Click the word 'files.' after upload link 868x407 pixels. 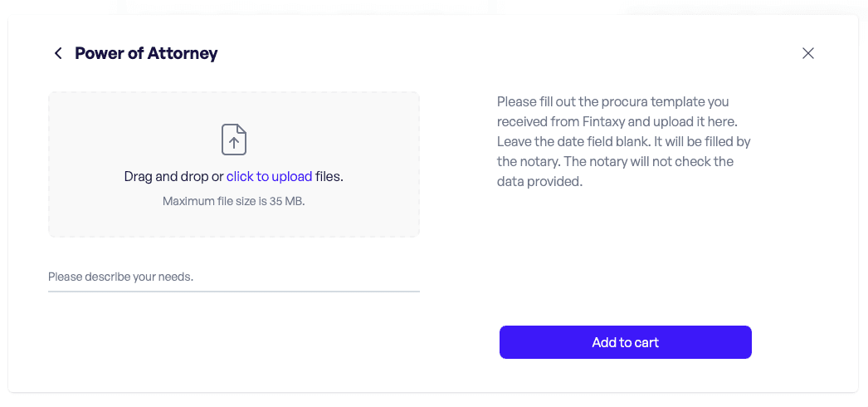tap(329, 176)
